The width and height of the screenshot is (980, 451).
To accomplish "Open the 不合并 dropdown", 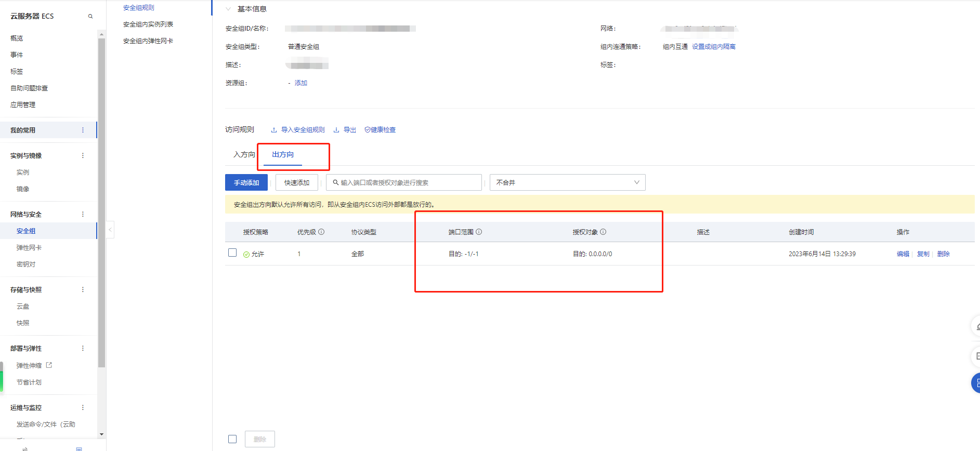I will [x=567, y=182].
